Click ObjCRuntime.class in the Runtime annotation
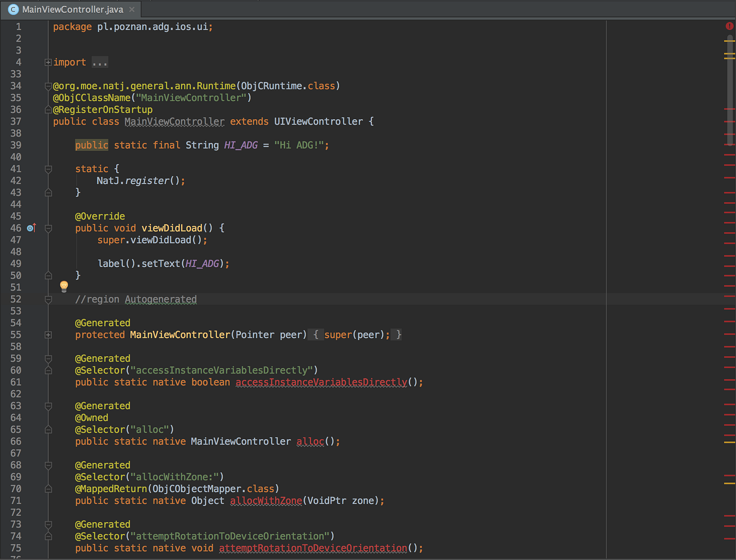The width and height of the screenshot is (736, 560). (x=288, y=86)
